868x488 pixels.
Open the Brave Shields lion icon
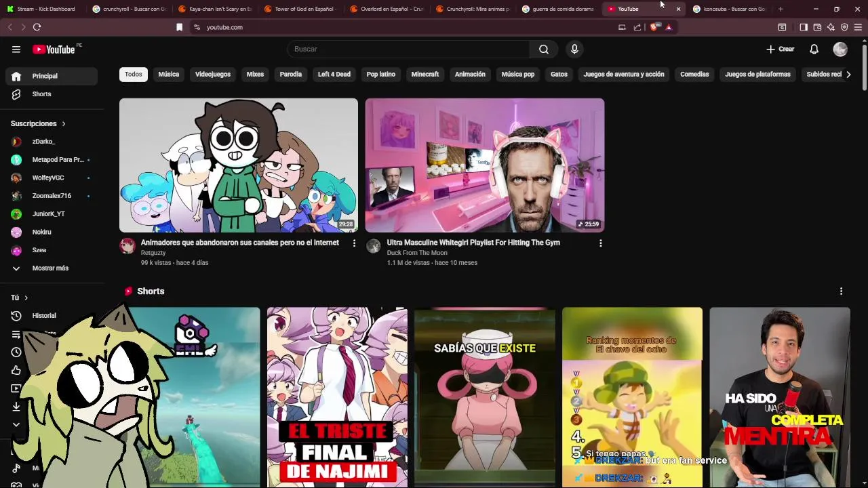[654, 27]
